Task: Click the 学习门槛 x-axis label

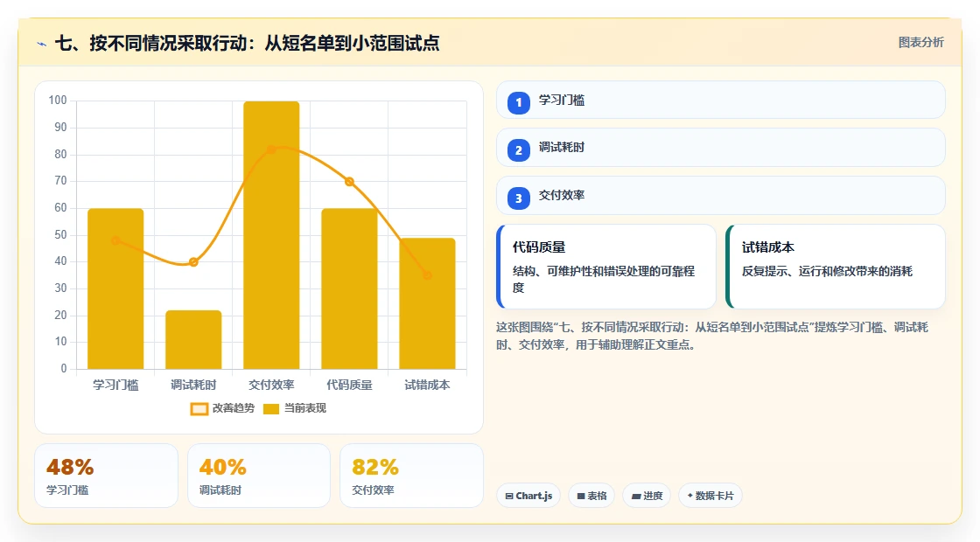Action: point(115,386)
